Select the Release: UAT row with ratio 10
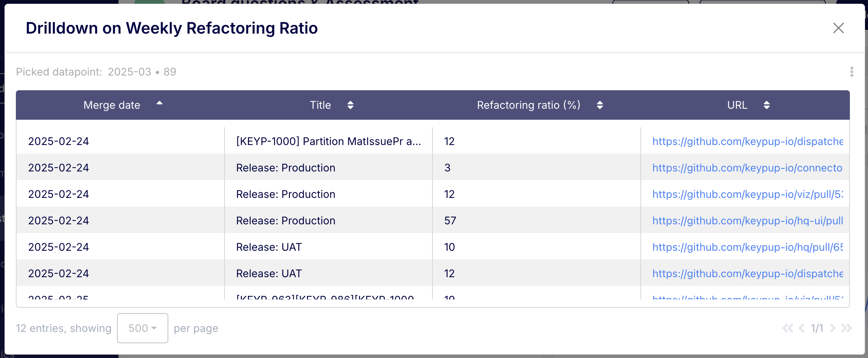The image size is (868, 358). (x=269, y=247)
